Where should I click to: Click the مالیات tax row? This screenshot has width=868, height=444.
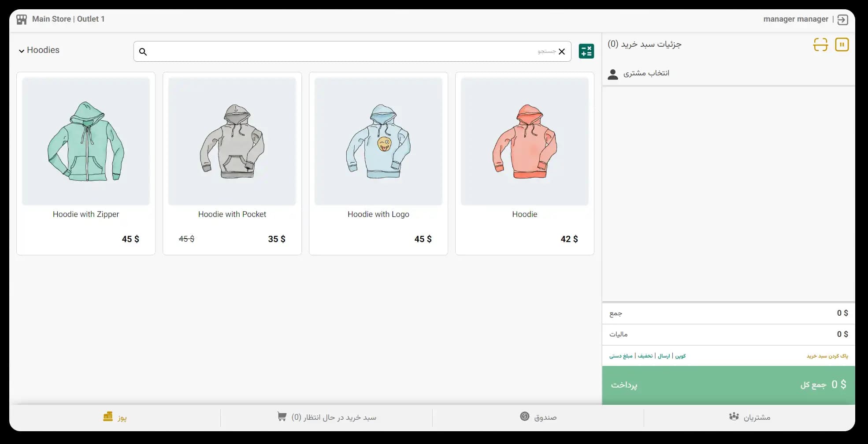coord(728,335)
